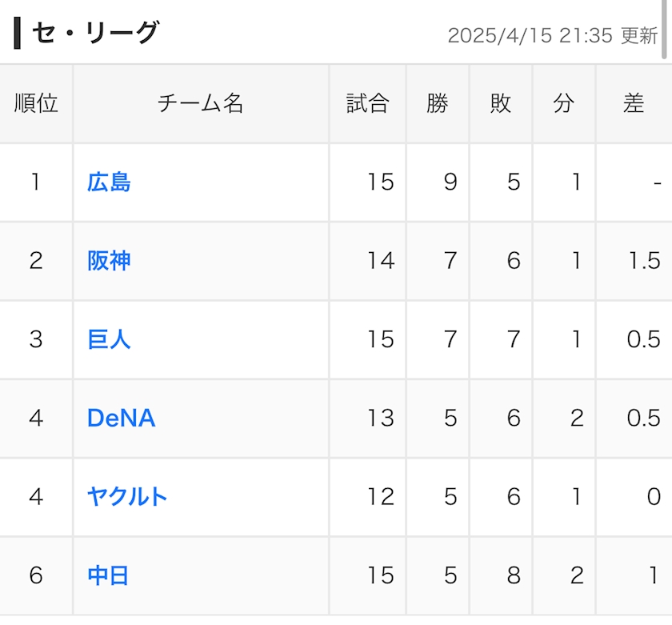Click the rank 1 cell for 広島
The width and height of the screenshot is (672, 625).
[x=36, y=182]
